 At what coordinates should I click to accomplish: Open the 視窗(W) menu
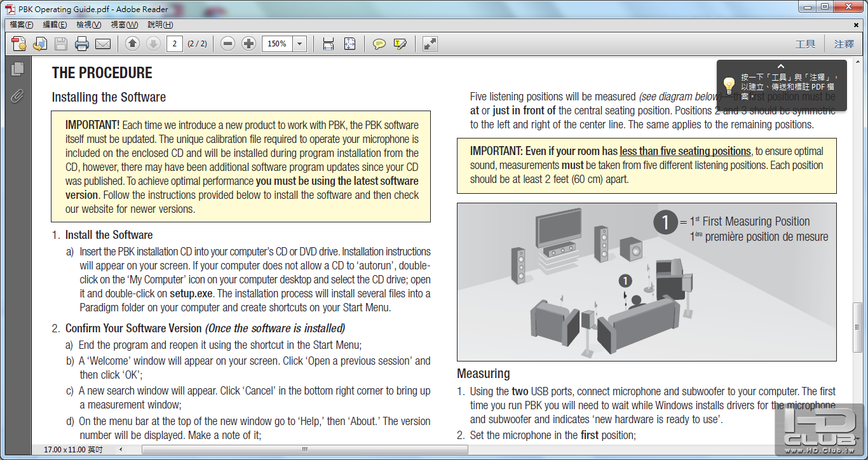(124, 25)
